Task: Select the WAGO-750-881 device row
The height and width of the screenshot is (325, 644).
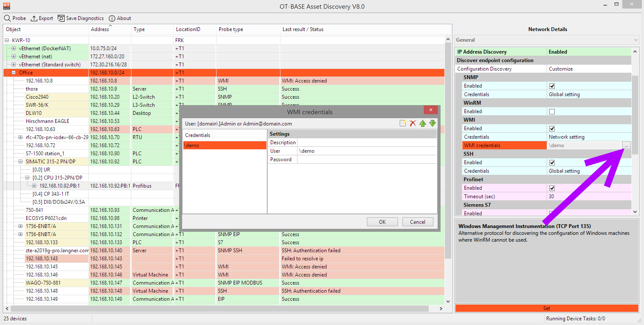Action: coord(224,283)
